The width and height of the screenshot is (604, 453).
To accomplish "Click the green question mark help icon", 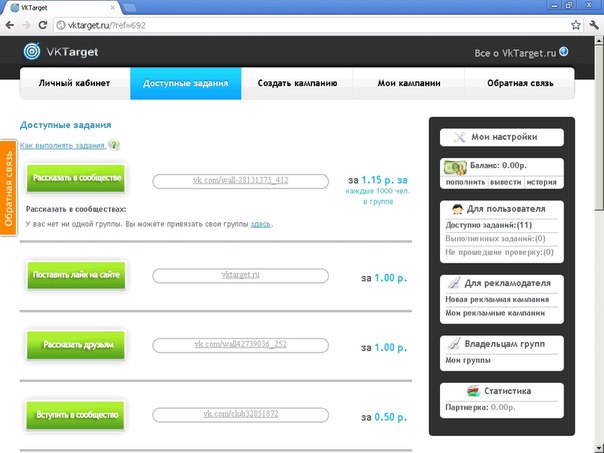I will coord(114,145).
